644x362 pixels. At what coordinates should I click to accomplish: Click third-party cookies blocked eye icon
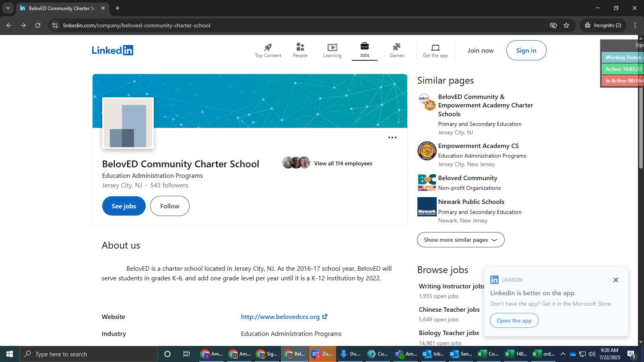pyautogui.click(x=553, y=25)
